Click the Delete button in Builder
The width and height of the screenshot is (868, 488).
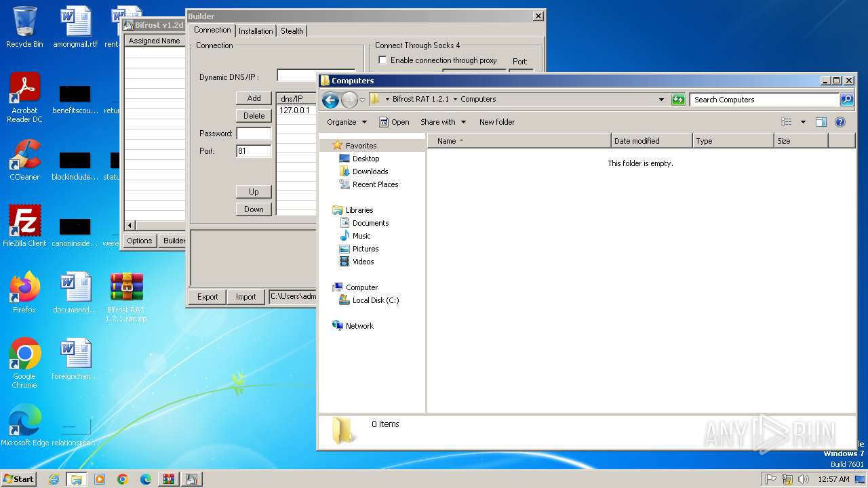point(254,116)
